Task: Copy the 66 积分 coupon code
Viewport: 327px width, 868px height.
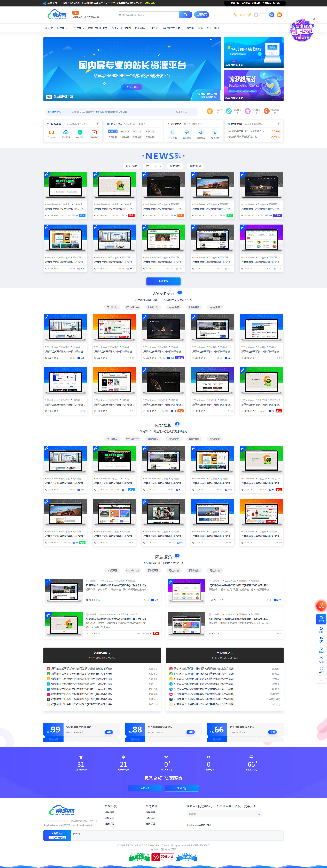Action: 272,732
